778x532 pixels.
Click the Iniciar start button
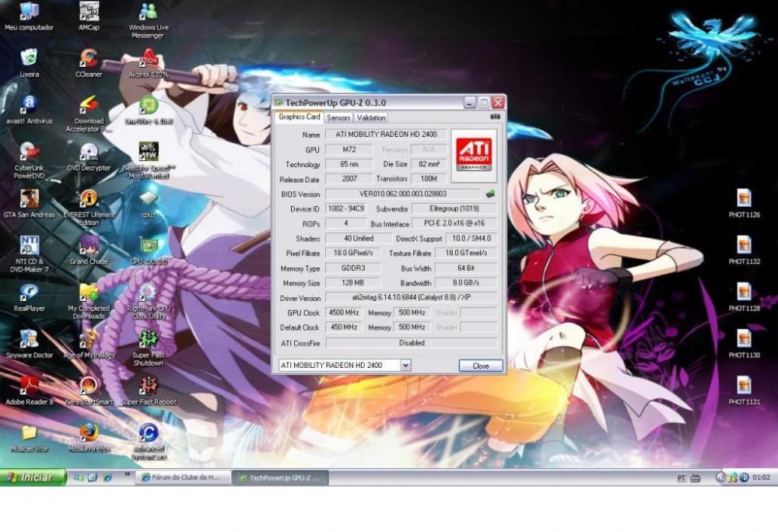coord(31,478)
